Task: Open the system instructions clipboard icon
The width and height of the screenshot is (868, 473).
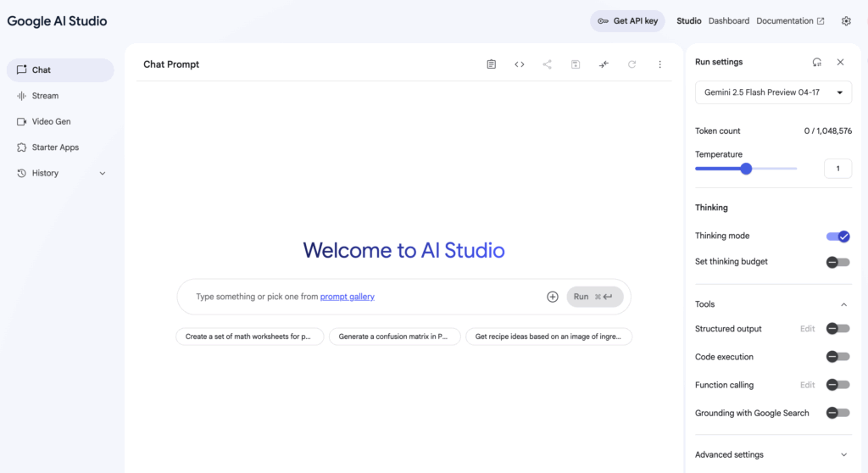Action: [491, 64]
